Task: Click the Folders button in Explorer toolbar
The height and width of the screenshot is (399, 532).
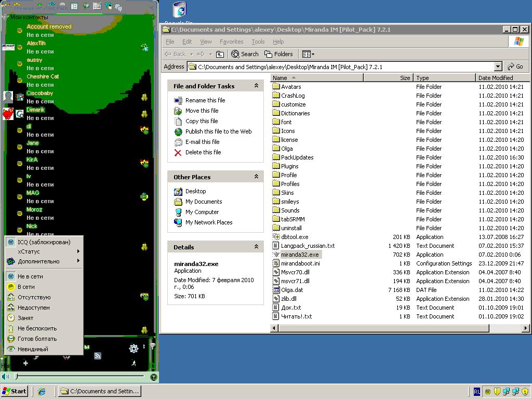Action: pos(278,54)
